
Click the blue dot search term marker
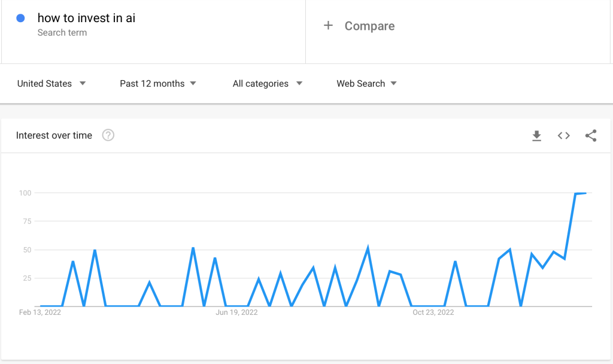(21, 18)
